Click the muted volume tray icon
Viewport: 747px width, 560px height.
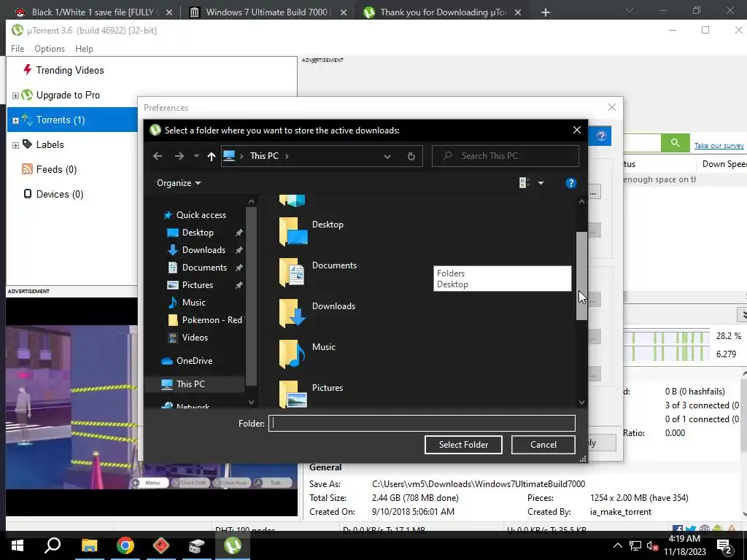coord(652,545)
